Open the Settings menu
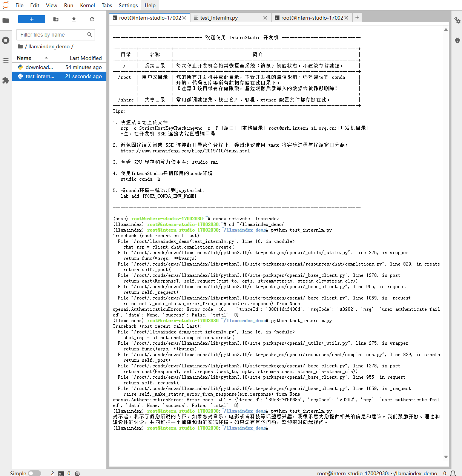This screenshot has height=476, width=462. point(128,5)
